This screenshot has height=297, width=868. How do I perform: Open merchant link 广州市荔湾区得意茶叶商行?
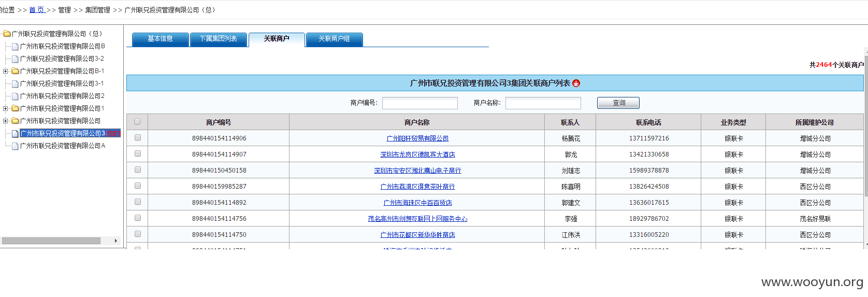[x=417, y=187]
